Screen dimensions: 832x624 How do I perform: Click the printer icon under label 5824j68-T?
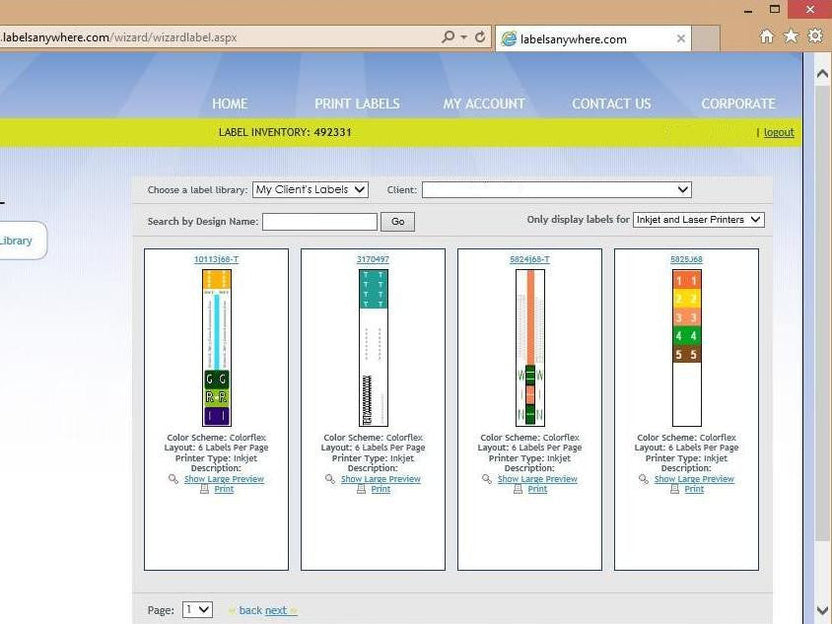point(520,489)
